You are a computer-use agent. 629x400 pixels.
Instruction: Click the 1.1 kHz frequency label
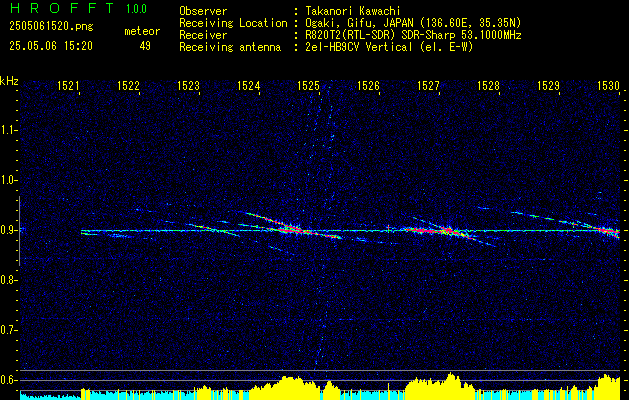(9, 130)
